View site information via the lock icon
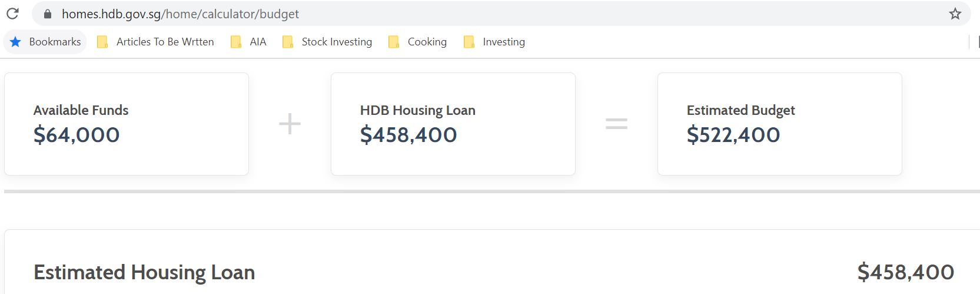The image size is (980, 294). pyautogui.click(x=48, y=14)
